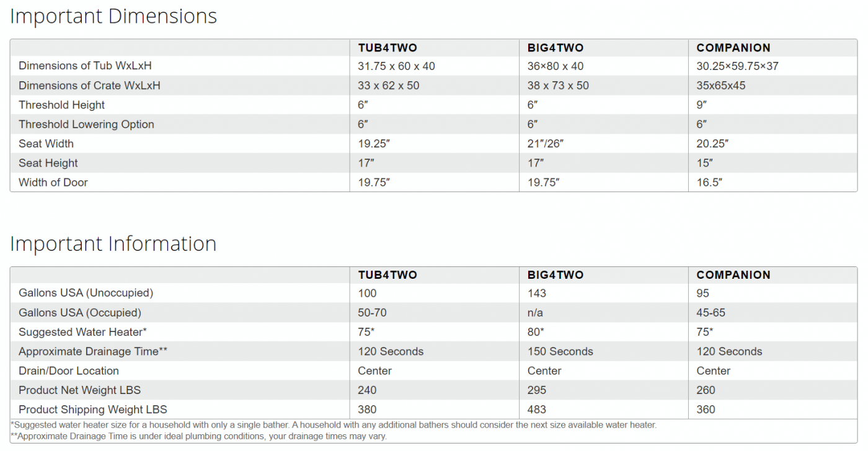Select BIG4TWO header in Information table

click(556, 275)
